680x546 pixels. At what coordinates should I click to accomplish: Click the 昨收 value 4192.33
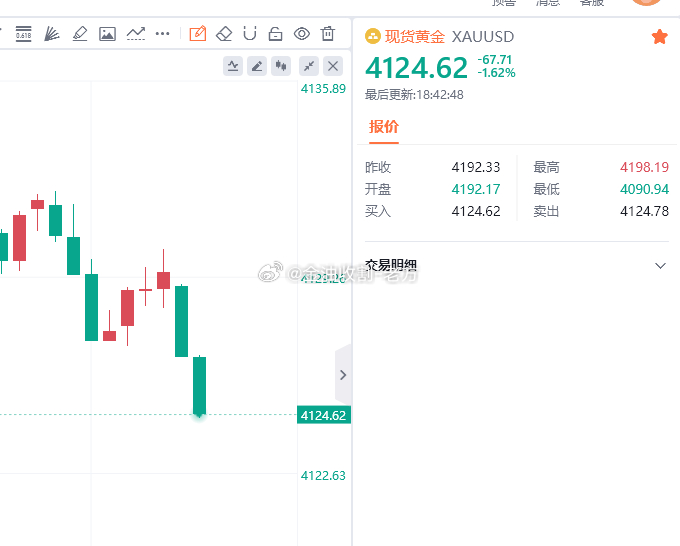pos(476,167)
